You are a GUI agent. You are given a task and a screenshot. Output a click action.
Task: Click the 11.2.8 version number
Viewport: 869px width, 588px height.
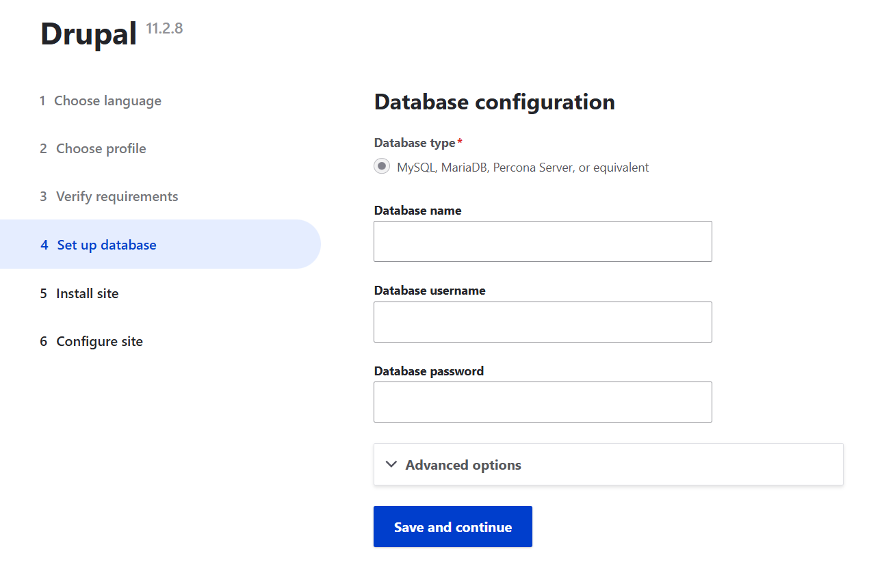[164, 29]
